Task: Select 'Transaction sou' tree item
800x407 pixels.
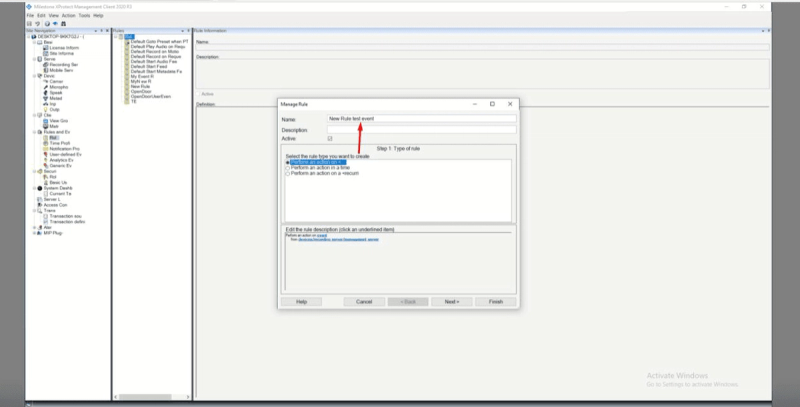Action: (x=65, y=216)
